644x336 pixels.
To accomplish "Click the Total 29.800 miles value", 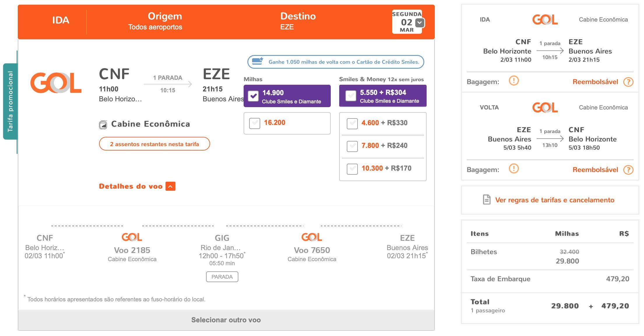I will pyautogui.click(x=565, y=306).
